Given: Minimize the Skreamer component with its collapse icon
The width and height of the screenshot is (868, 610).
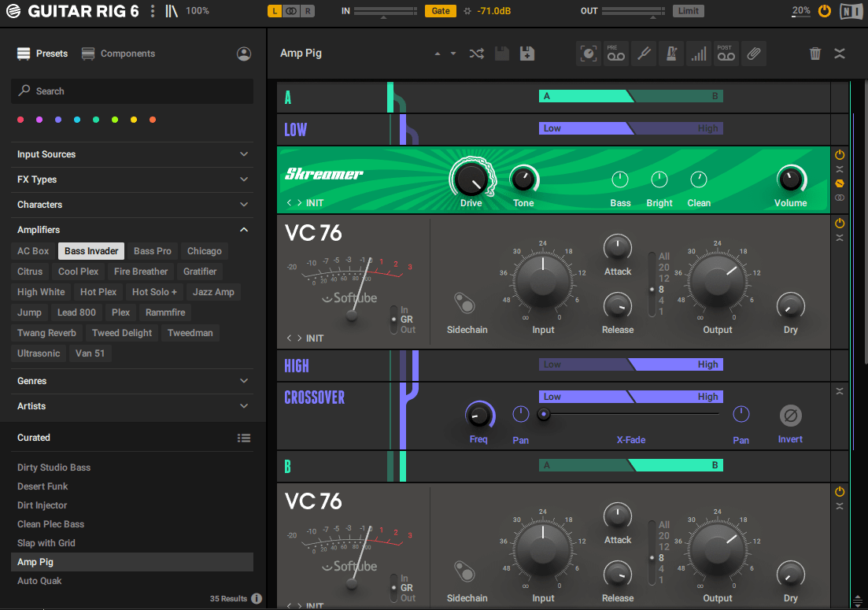Looking at the screenshot, I should [840, 169].
